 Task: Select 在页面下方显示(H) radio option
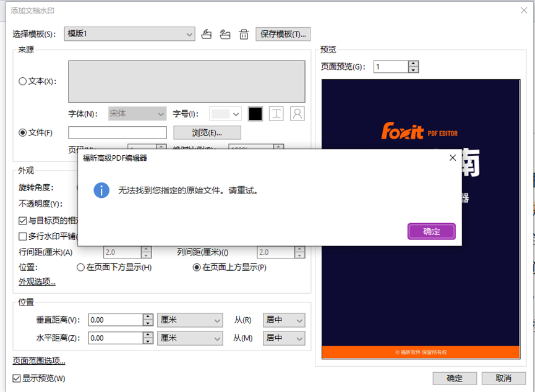(80, 268)
